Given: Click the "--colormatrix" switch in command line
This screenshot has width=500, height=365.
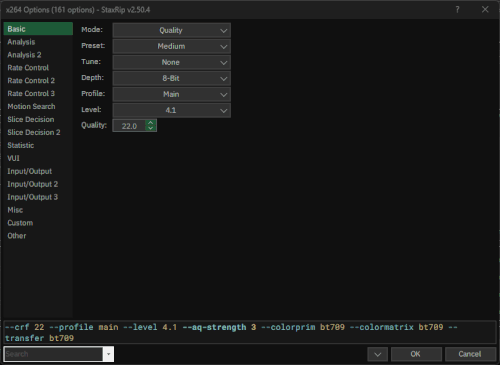Looking at the screenshot, I should 381,327.
